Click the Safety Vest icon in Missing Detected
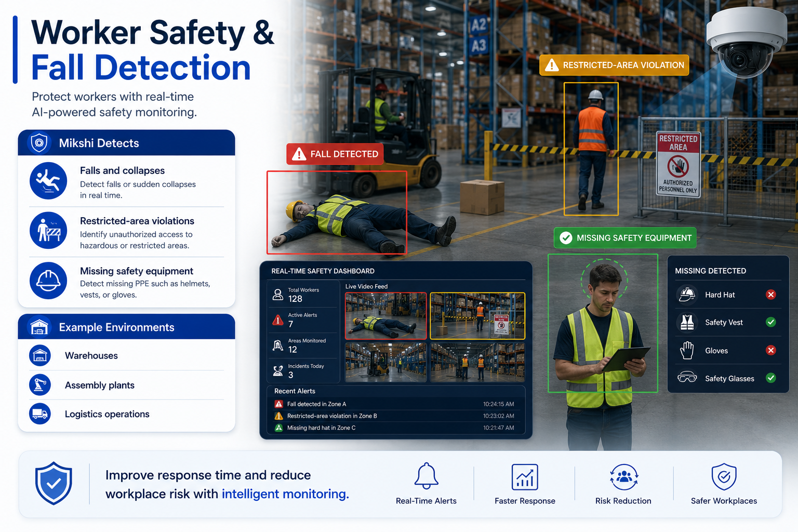798x532 pixels. click(687, 323)
